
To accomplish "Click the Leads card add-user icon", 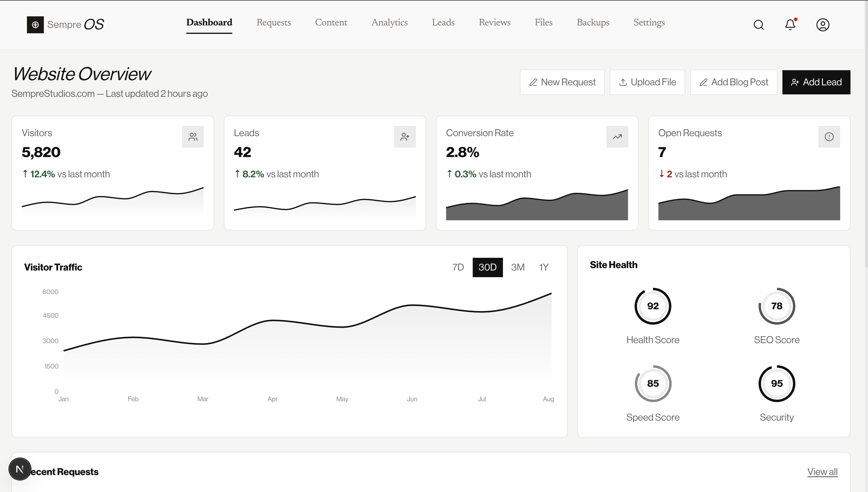I will (x=405, y=137).
